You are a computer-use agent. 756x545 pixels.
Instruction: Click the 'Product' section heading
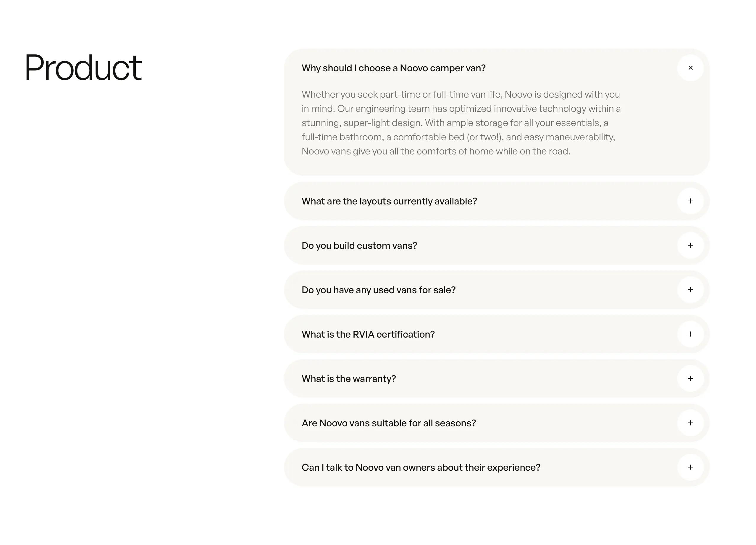click(x=83, y=68)
